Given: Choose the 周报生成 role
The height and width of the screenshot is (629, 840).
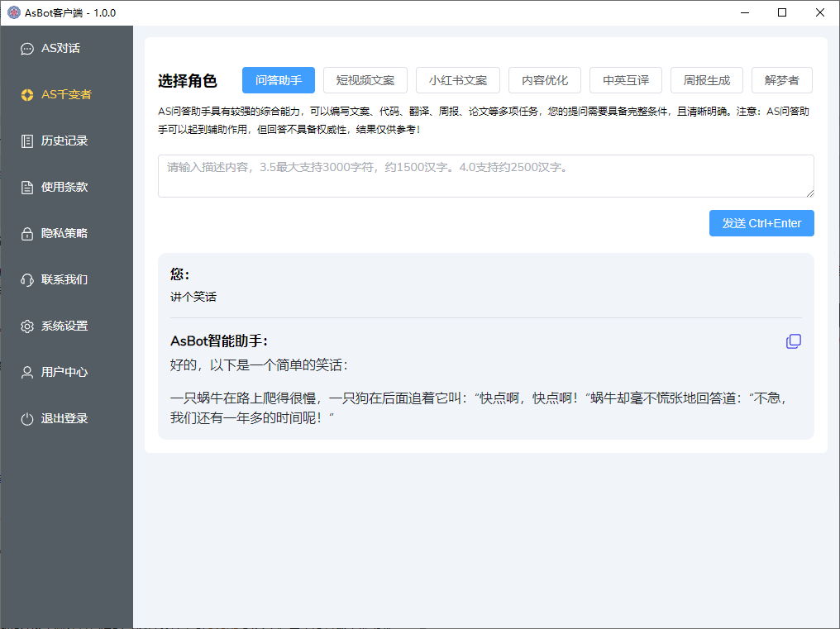Looking at the screenshot, I should (x=707, y=80).
